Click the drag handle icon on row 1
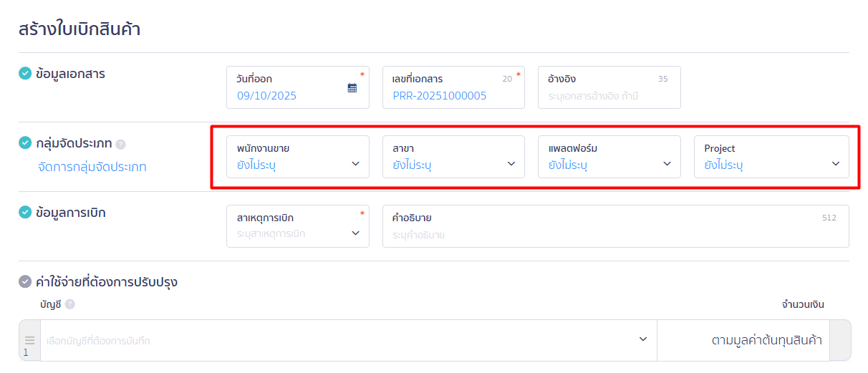The width and height of the screenshot is (868, 373). pyautogui.click(x=29, y=340)
